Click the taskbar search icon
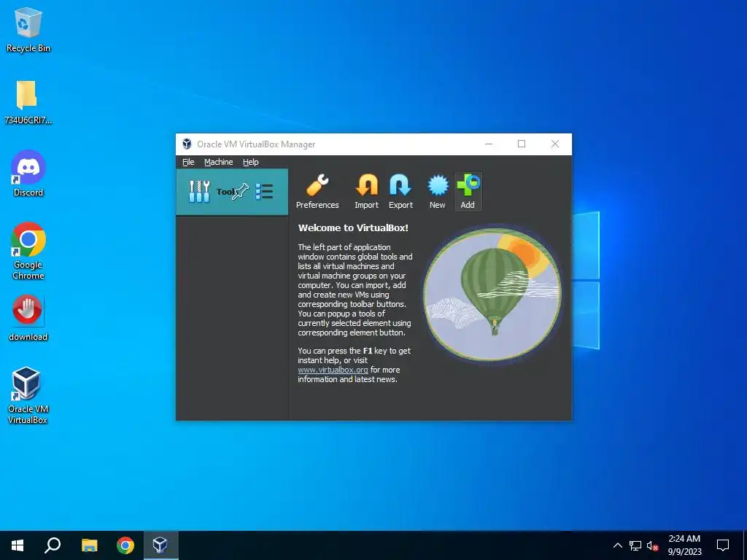 pyautogui.click(x=53, y=545)
